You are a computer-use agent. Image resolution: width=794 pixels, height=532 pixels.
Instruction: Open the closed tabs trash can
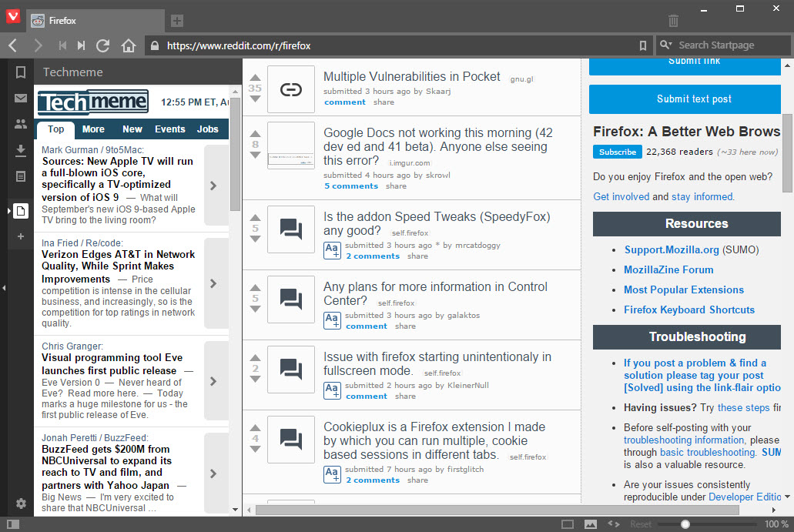673,21
